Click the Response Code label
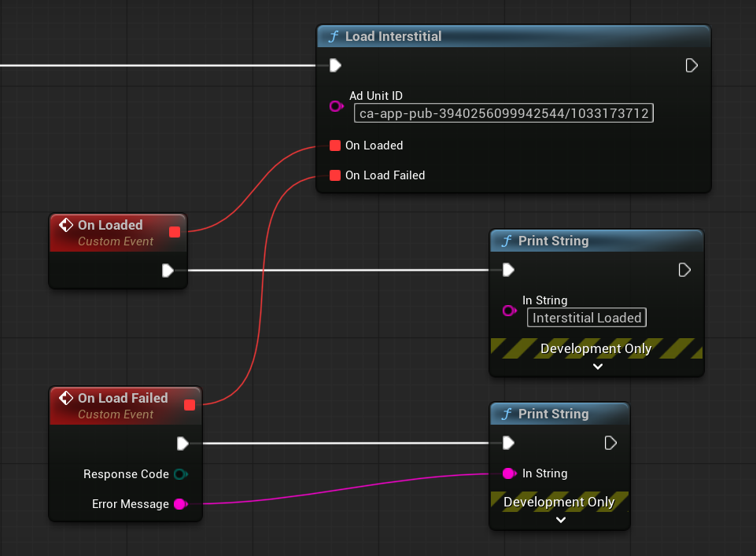756x556 pixels. click(x=127, y=474)
